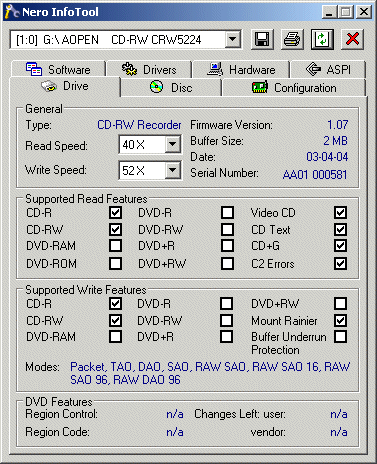Image resolution: width=377 pixels, height=464 pixels.
Task: Switch to the Drivers tab
Action: 149,69
